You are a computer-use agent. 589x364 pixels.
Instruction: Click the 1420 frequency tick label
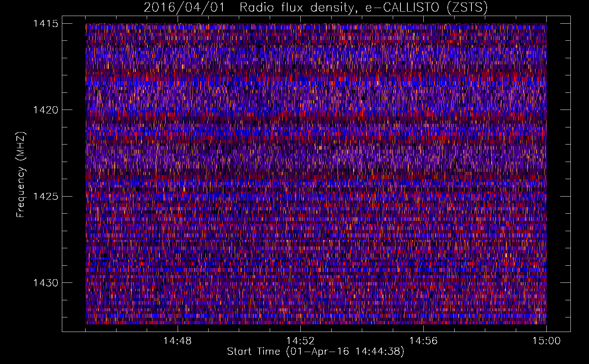[x=46, y=110]
